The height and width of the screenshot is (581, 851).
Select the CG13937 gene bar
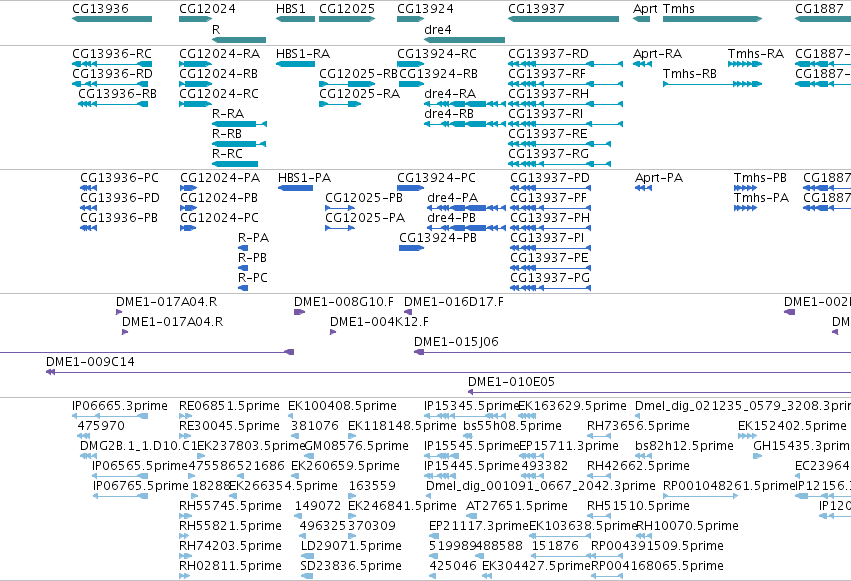(563, 19)
